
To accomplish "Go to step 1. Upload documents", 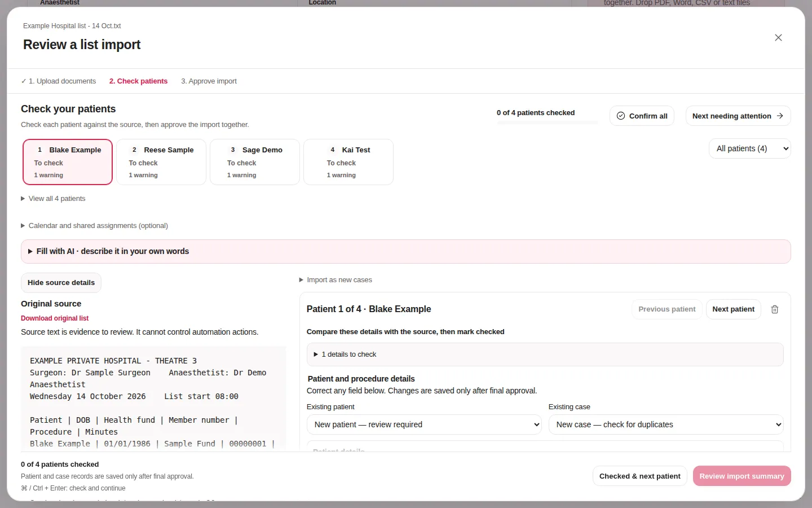I will 59,81.
